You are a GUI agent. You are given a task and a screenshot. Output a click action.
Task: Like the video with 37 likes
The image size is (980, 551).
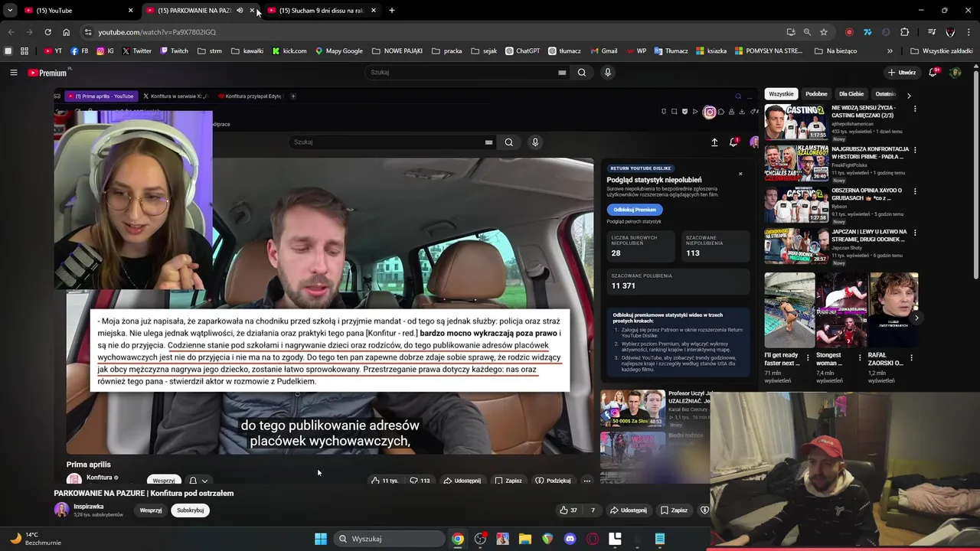tap(569, 510)
